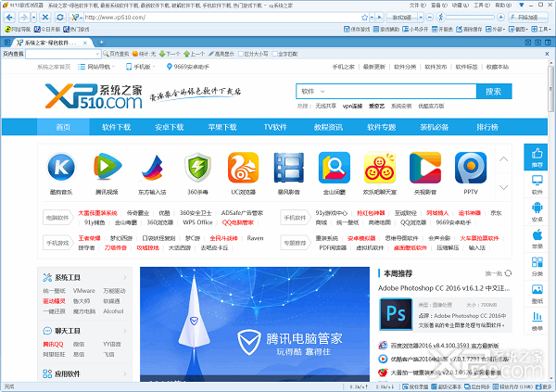The height and width of the screenshot is (392, 556).
Task: Expand the 聊天工具 category chevron
Action: pos(125,331)
